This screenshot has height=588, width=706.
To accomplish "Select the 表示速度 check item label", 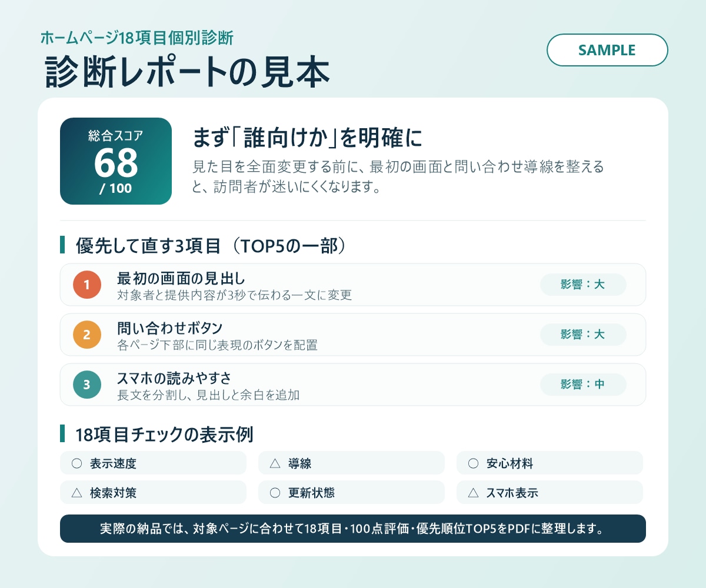I will (x=113, y=463).
